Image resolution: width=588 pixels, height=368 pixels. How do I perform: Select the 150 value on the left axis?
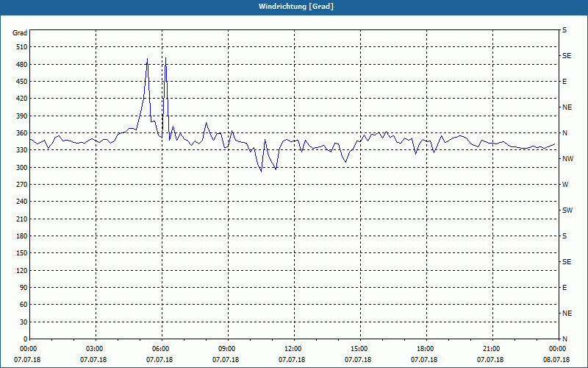pos(21,253)
